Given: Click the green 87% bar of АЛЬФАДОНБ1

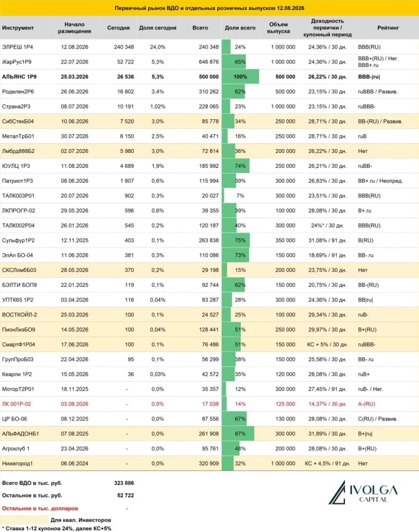Looking at the screenshot, I should pyautogui.click(x=238, y=434).
